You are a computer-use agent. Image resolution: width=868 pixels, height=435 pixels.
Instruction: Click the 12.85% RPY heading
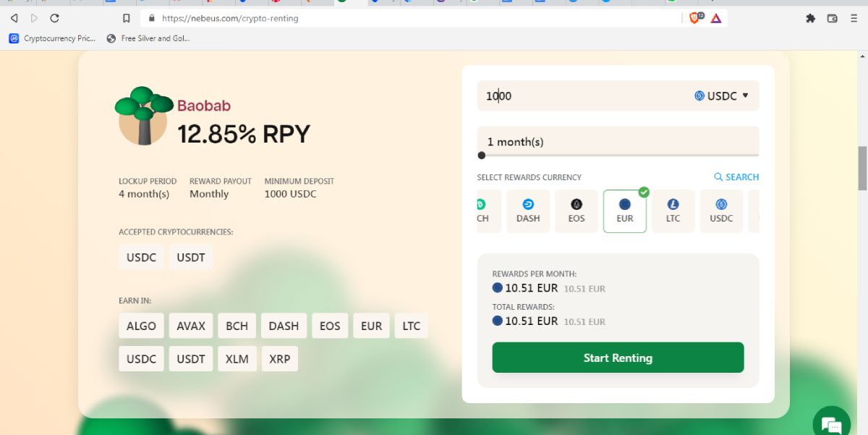point(244,134)
